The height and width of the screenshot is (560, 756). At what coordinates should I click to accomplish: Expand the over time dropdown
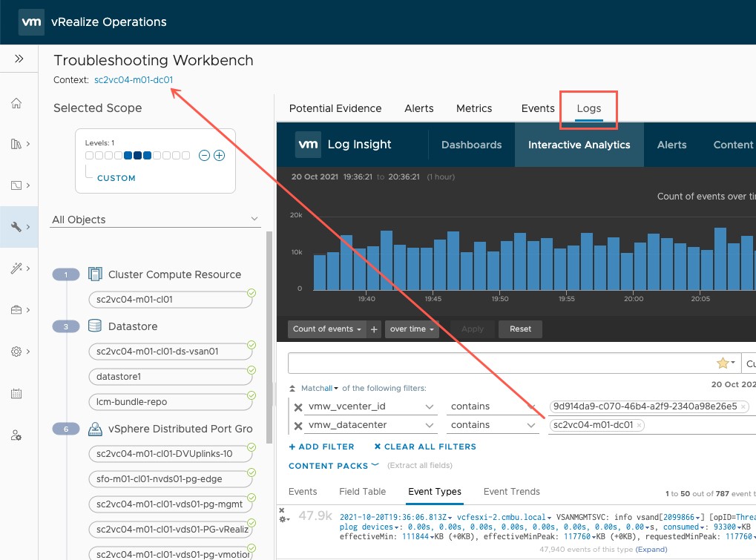coord(412,329)
